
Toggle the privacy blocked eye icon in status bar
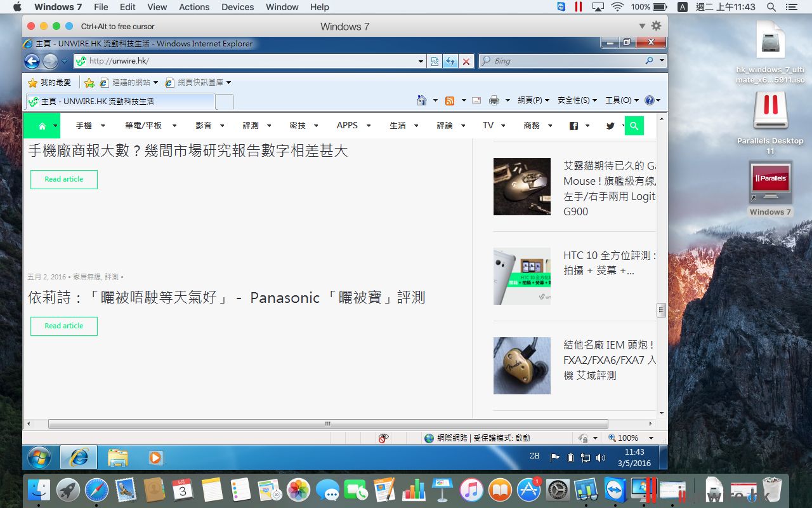tap(383, 438)
